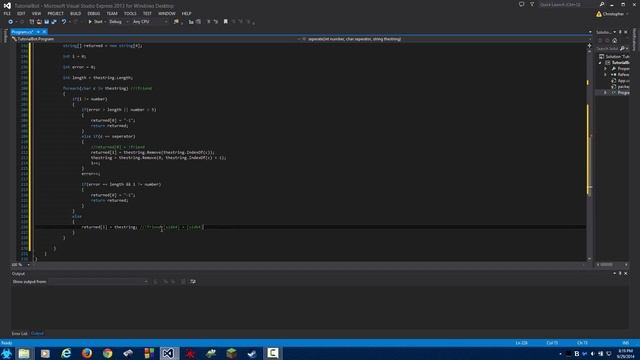This screenshot has width=640, height=360.
Task: Toggle auto-hide pin on Solution Explorer
Action: (x=620, y=32)
